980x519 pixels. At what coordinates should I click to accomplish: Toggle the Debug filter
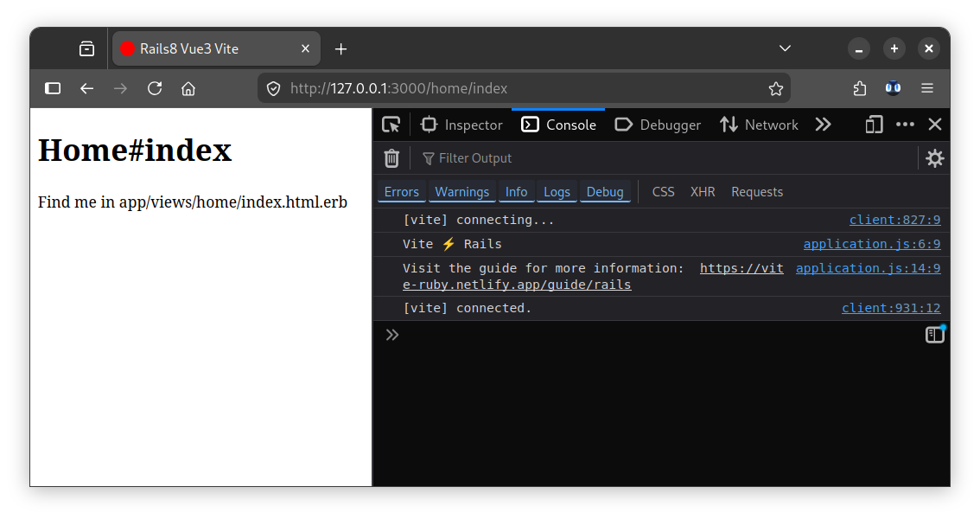click(605, 192)
